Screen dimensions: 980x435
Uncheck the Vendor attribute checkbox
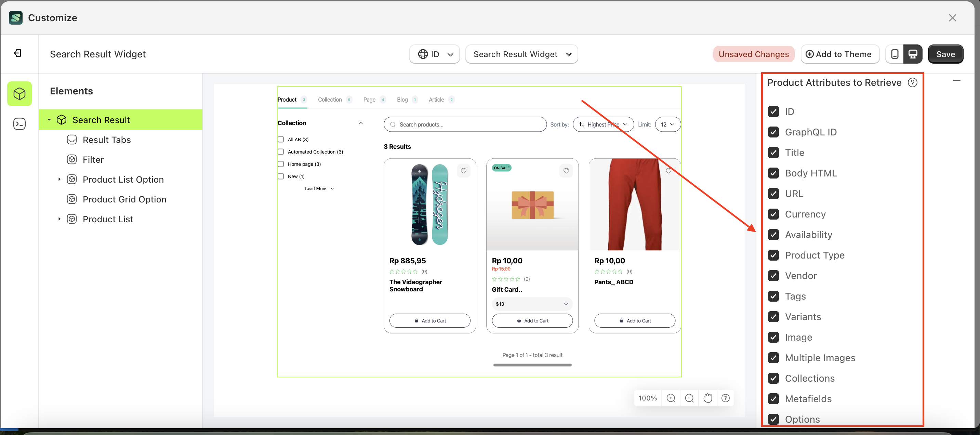point(773,276)
